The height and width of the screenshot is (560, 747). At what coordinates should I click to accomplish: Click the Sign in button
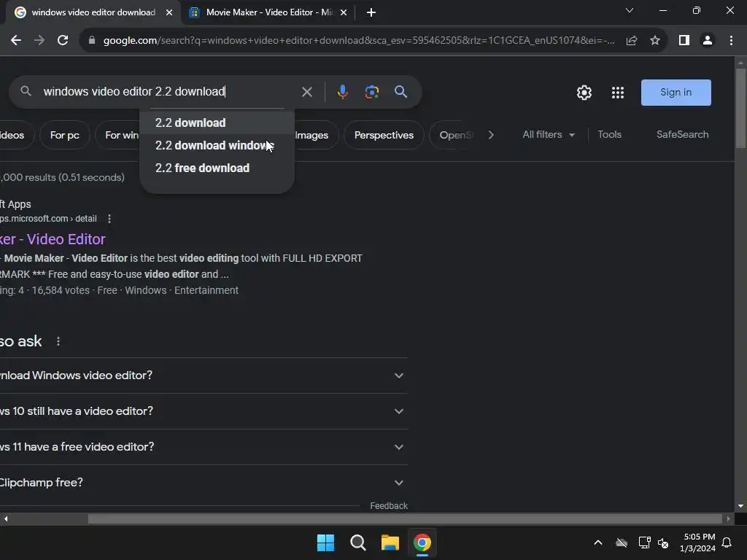coord(676,93)
